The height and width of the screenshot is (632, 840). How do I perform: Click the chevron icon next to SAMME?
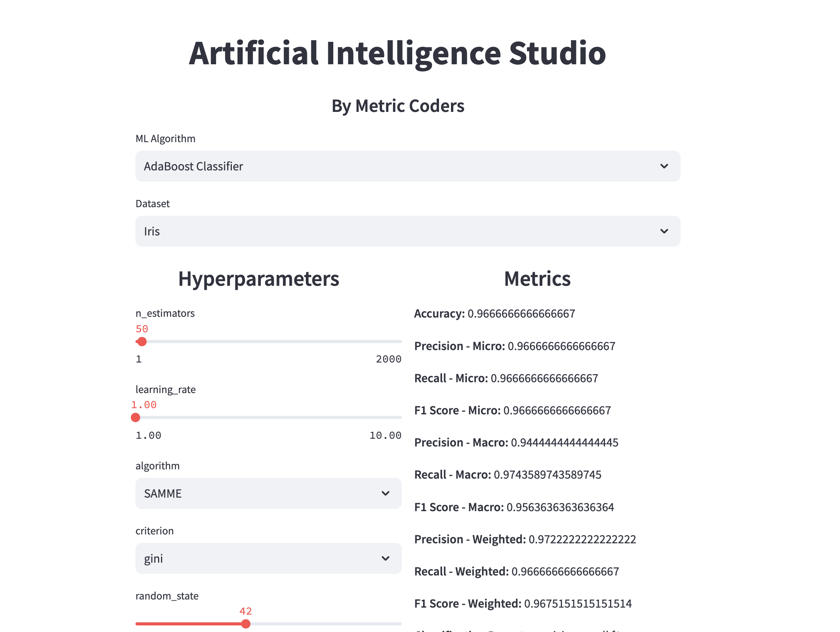pyautogui.click(x=385, y=493)
